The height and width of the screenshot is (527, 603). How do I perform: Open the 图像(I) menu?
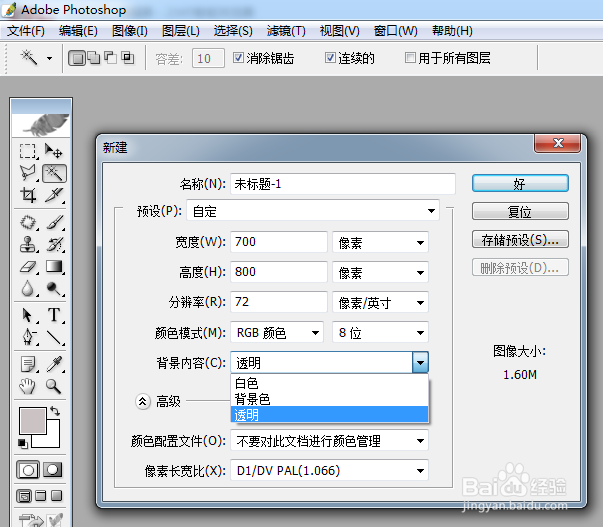click(x=130, y=30)
